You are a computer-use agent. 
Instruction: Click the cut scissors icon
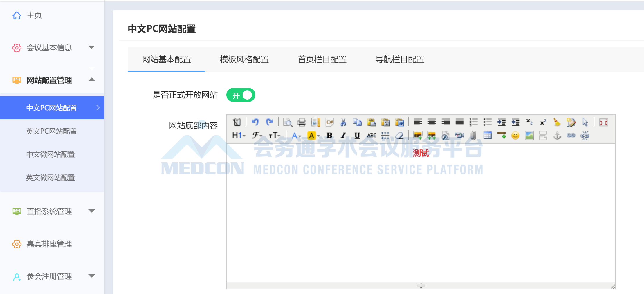click(343, 122)
